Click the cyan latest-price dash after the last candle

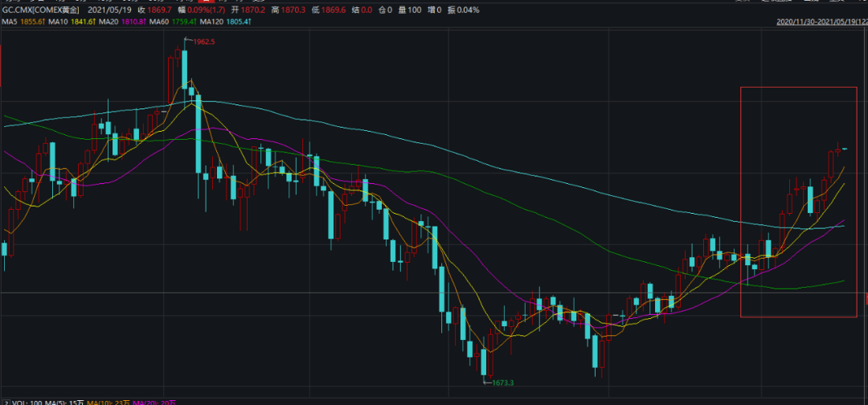tap(845, 149)
